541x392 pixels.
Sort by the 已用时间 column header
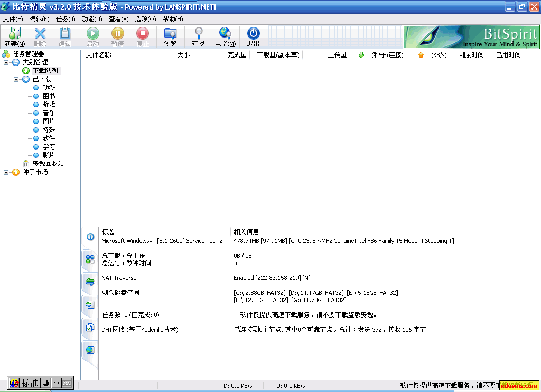[508, 55]
